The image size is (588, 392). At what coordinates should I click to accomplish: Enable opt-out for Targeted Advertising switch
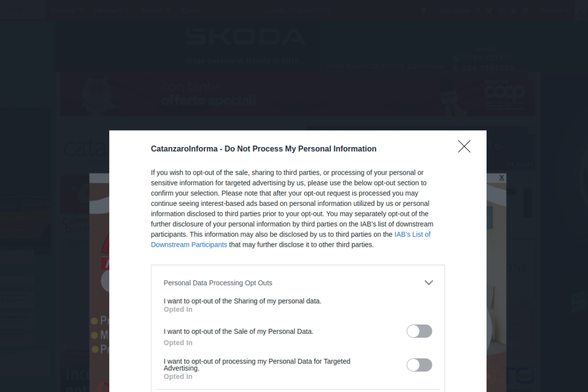pyautogui.click(x=419, y=365)
